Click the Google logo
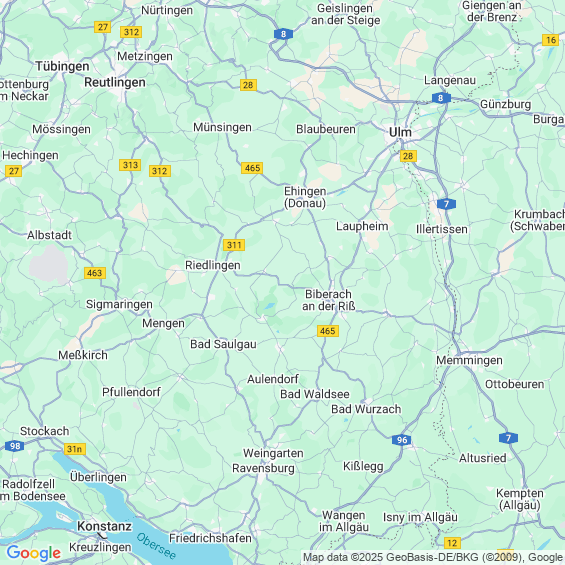The height and width of the screenshot is (565, 565). [34, 553]
